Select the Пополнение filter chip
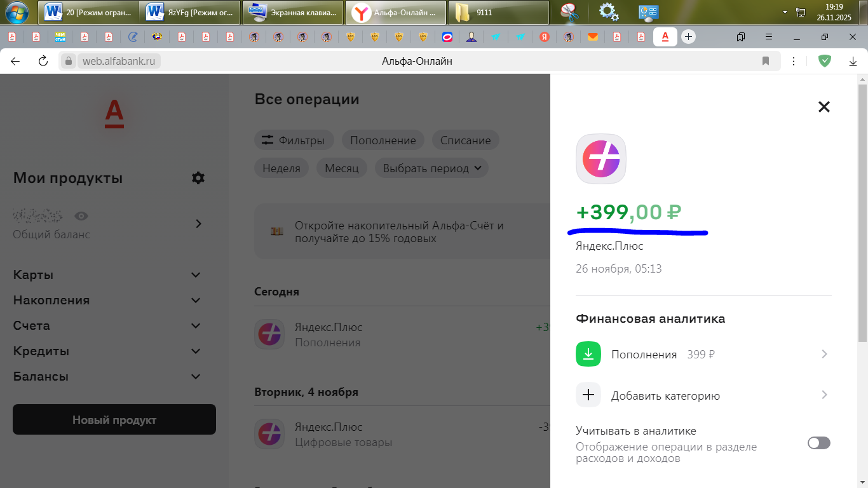Screen dimensions: 868x488 click(x=383, y=140)
